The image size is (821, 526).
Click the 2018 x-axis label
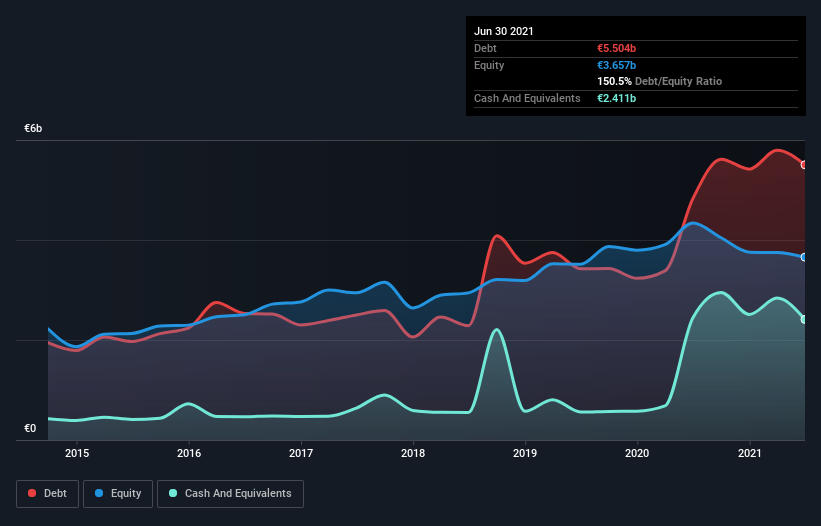413,453
